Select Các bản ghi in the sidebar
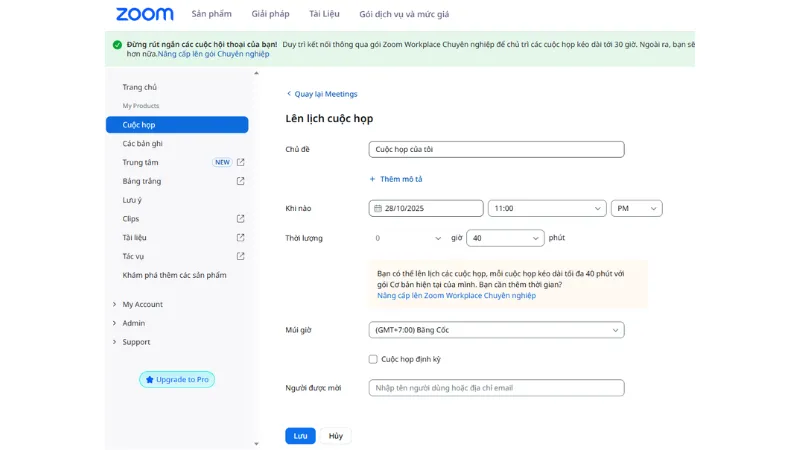This screenshot has height=450, width=800. pos(142,143)
